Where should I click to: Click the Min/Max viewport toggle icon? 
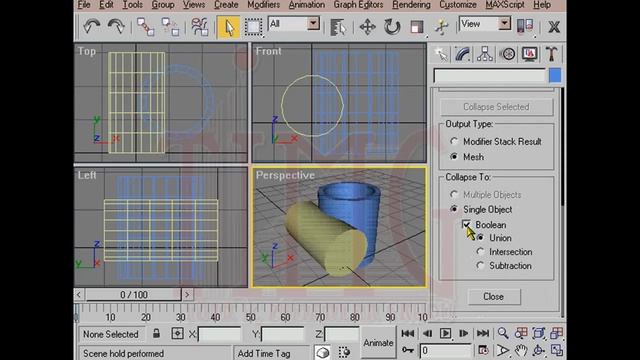pyautogui.click(x=557, y=351)
